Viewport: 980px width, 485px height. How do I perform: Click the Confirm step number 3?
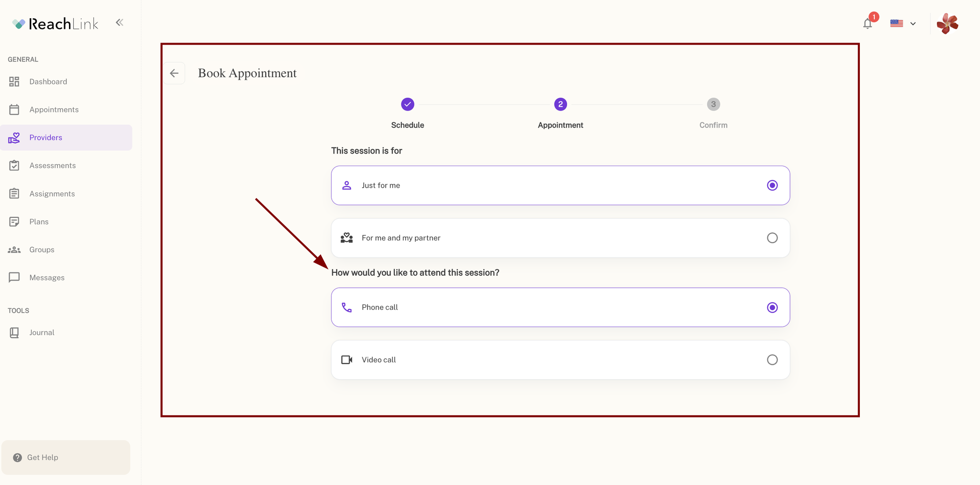(713, 104)
